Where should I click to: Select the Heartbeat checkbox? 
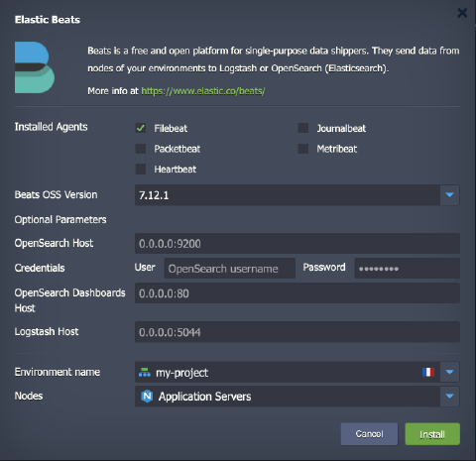pos(141,170)
